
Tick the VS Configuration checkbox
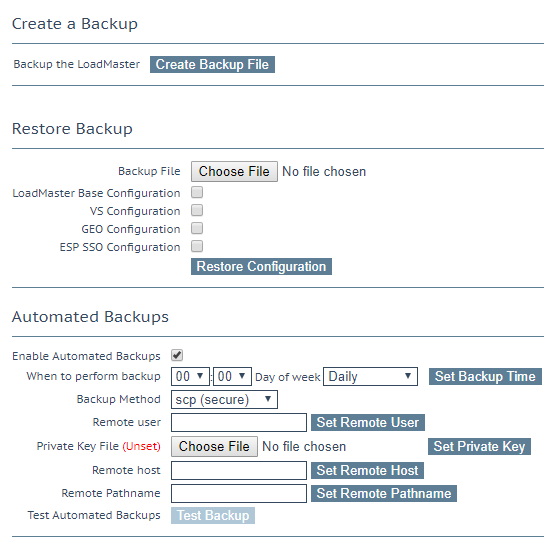point(197,210)
